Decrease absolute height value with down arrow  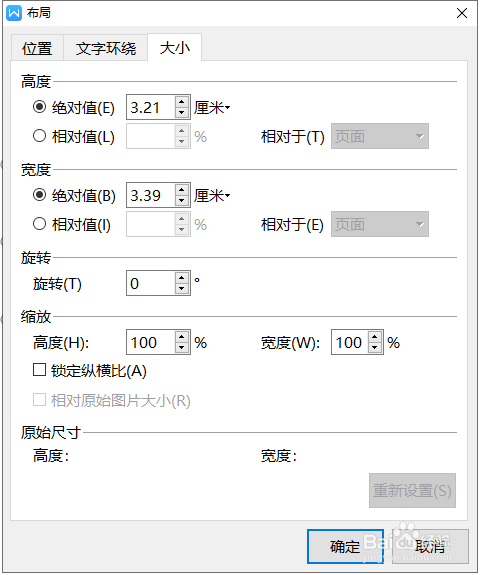(x=182, y=113)
